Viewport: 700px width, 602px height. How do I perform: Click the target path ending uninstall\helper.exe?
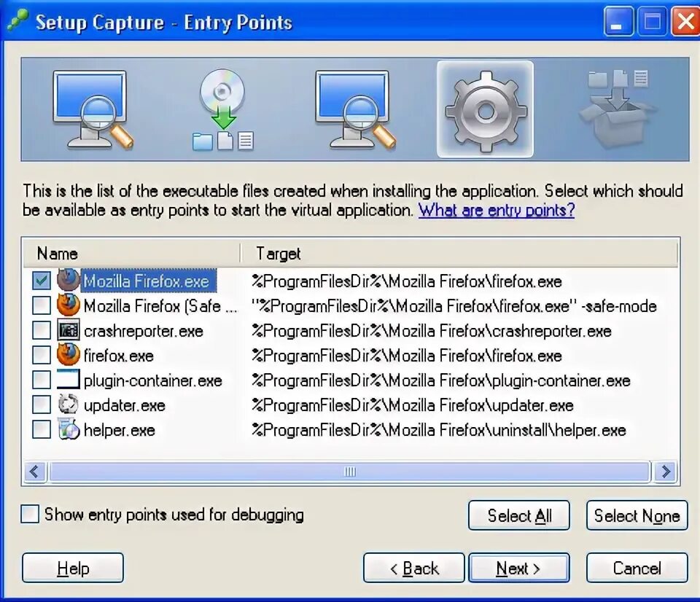click(x=438, y=430)
